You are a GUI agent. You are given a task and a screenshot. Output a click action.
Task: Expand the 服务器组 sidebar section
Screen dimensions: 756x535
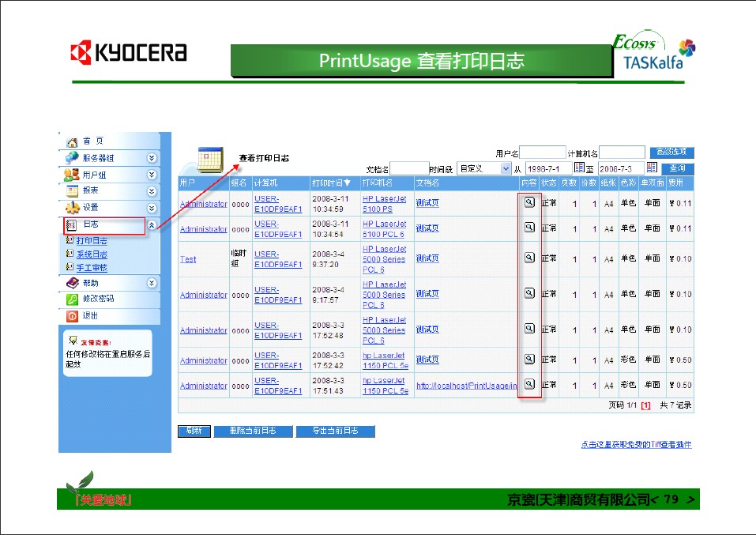click(x=152, y=158)
